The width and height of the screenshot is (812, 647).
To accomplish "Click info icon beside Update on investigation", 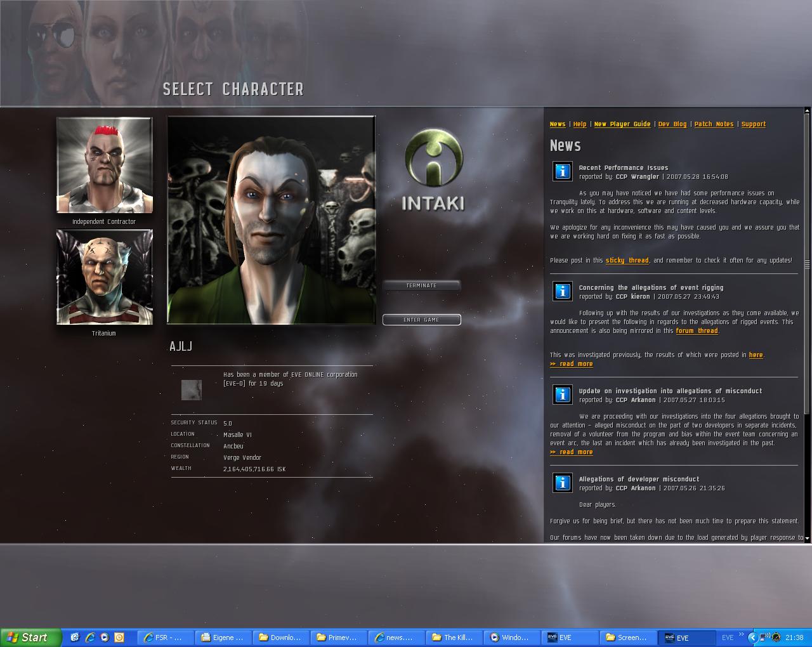I will click(x=562, y=395).
